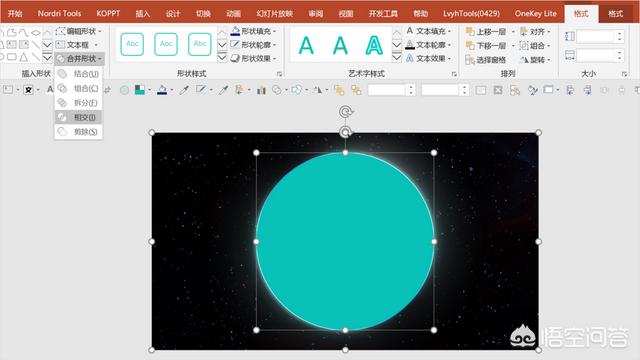Image resolution: width=640 pixels, height=360 pixels.
Task: Insert a Text Box (文本框)
Action: [x=77, y=44]
